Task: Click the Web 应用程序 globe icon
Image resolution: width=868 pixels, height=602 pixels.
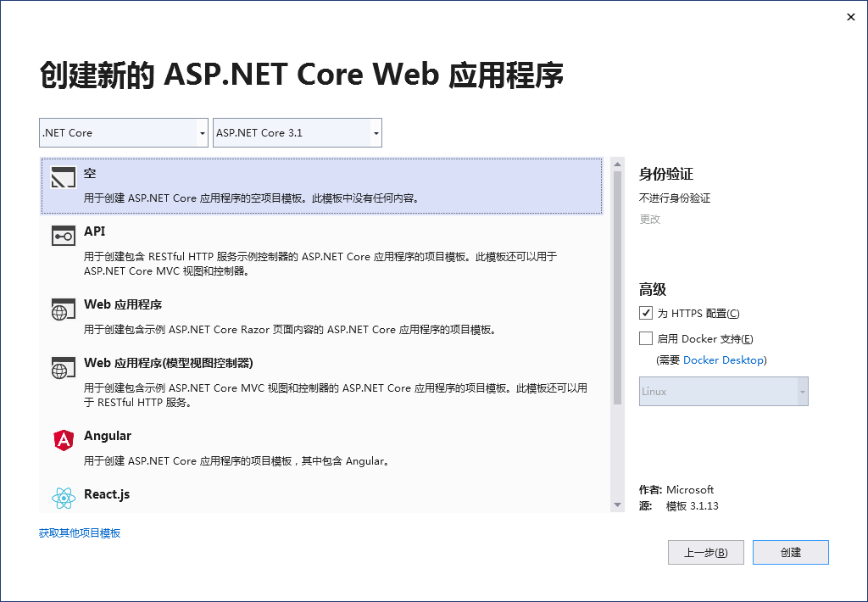Action: tap(63, 309)
